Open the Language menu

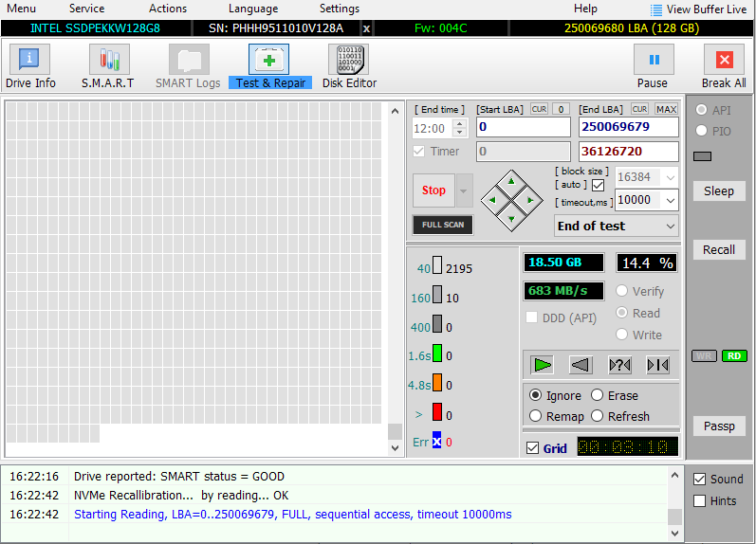coord(253,9)
